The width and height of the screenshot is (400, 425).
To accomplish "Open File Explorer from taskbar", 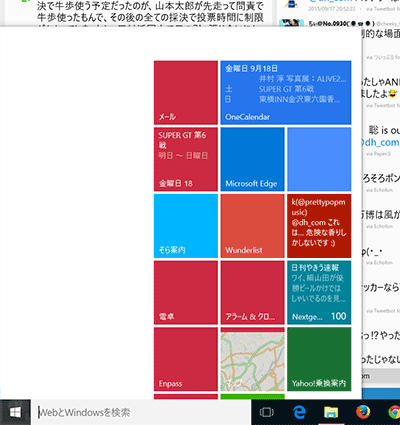I will (331, 412).
